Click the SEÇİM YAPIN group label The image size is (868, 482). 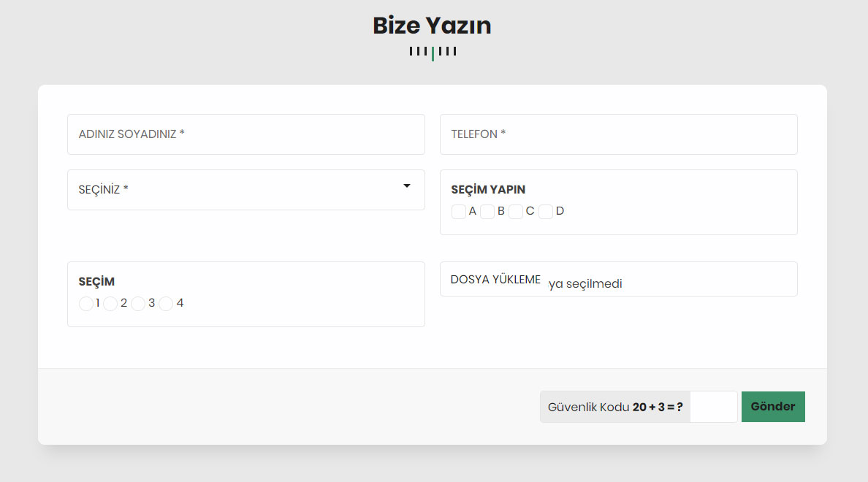click(x=488, y=189)
